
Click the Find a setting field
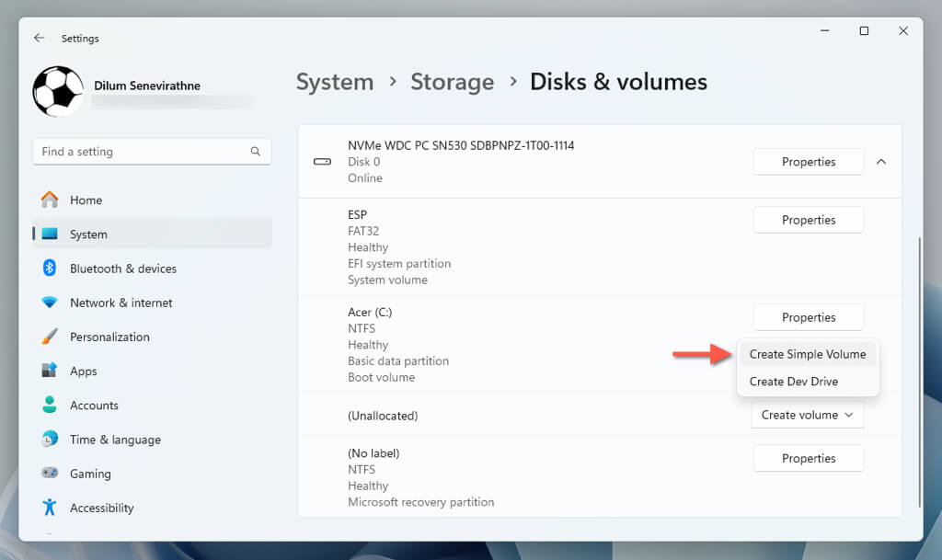(x=138, y=152)
